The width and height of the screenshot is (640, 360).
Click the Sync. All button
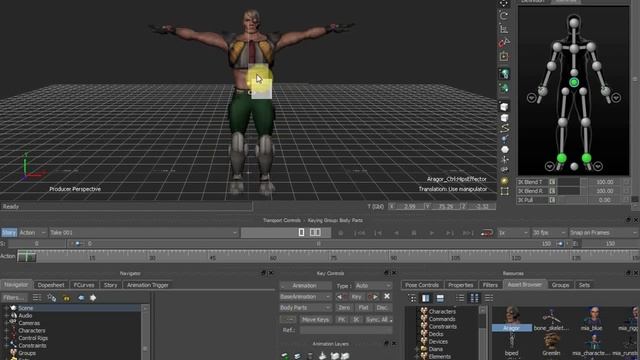[379, 319]
